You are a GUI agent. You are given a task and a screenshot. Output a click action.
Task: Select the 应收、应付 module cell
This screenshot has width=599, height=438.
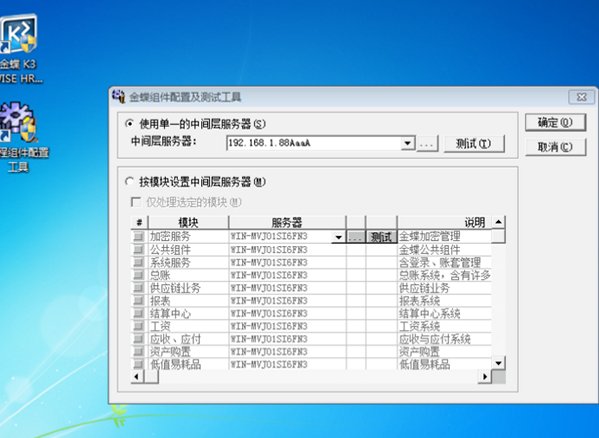[x=188, y=339]
